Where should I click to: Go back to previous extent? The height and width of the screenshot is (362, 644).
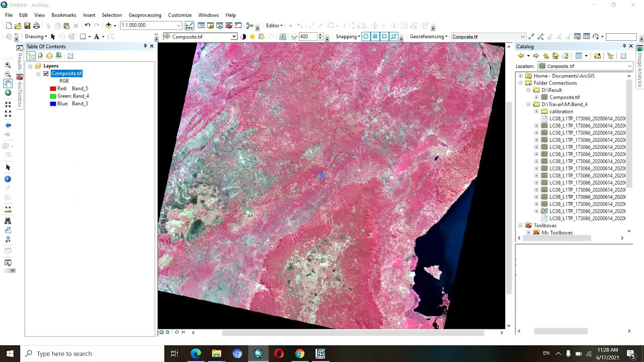tap(8, 125)
